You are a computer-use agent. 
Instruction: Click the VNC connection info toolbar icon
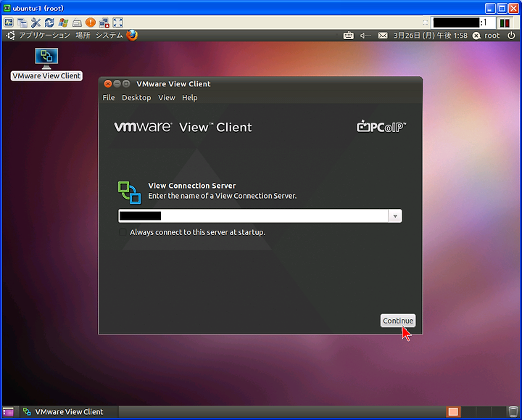click(x=8, y=22)
